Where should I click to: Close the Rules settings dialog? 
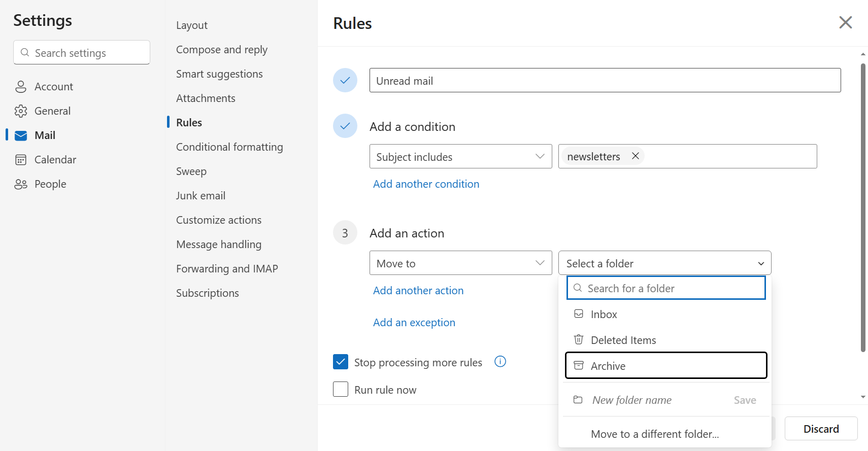click(x=846, y=22)
